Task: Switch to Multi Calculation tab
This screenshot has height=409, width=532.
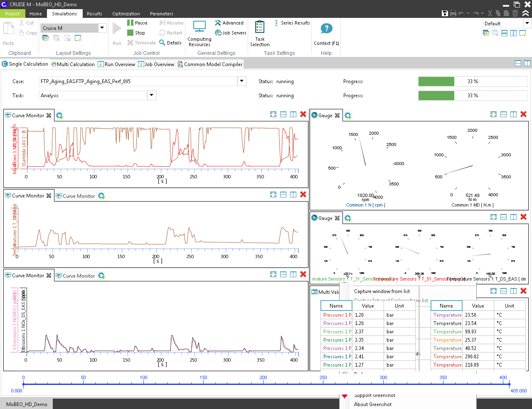Action: (73, 64)
